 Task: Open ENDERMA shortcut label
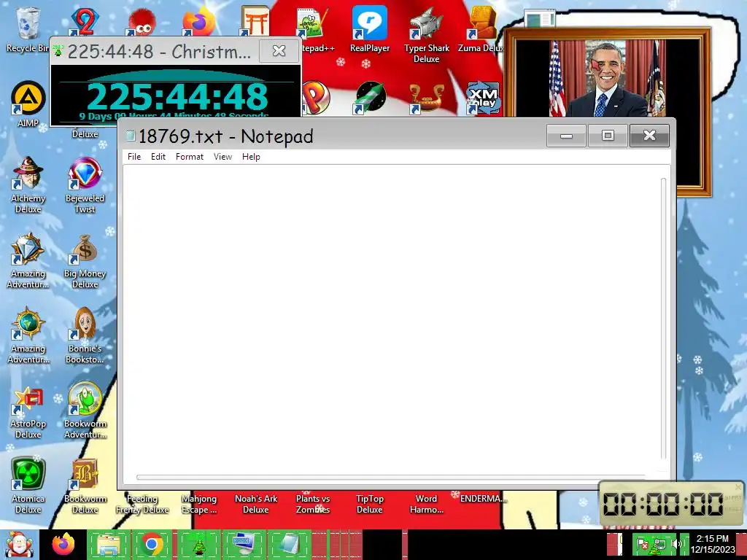click(x=483, y=499)
